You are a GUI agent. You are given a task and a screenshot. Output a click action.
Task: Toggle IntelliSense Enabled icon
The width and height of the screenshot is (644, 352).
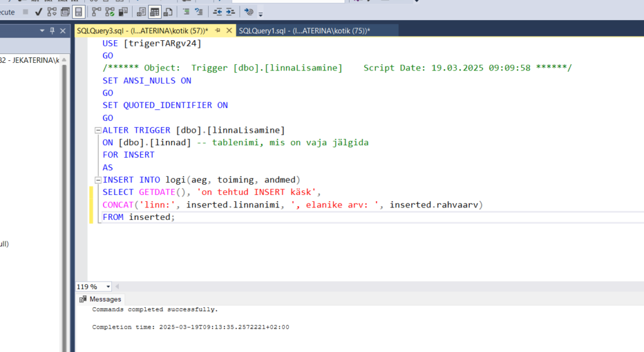[79, 12]
